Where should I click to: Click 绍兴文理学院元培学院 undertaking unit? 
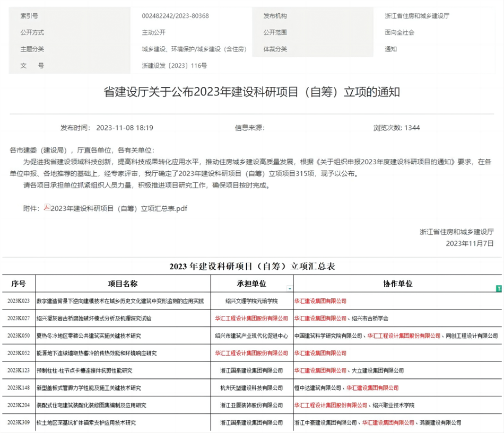pos(251,302)
